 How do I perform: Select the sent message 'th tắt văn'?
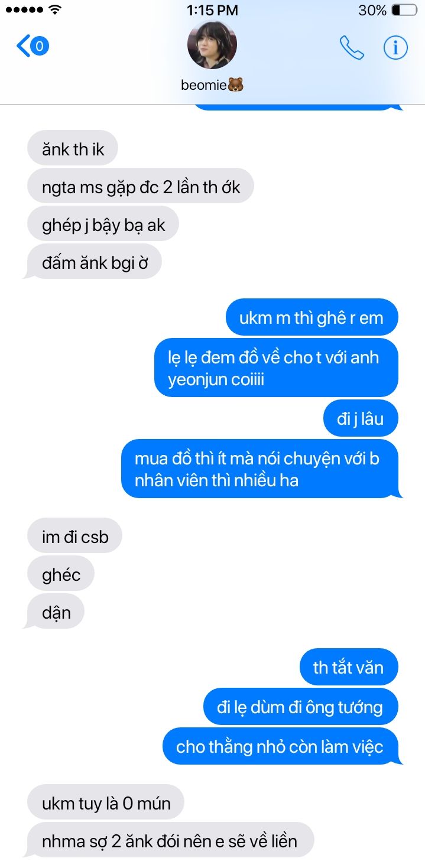click(348, 667)
